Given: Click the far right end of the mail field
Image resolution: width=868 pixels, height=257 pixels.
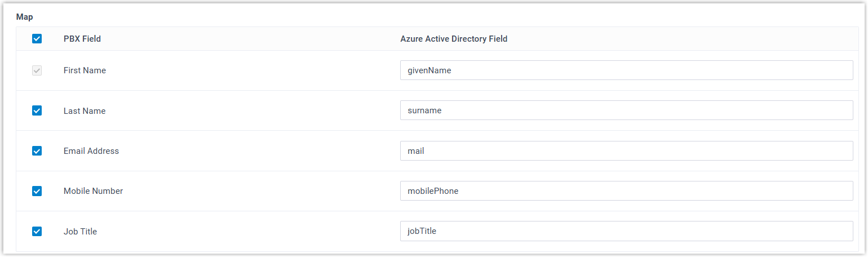Looking at the screenshot, I should click(x=845, y=150).
